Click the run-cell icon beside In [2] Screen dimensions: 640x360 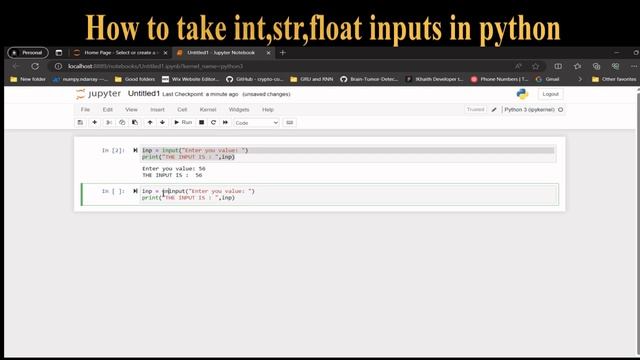tap(135, 150)
